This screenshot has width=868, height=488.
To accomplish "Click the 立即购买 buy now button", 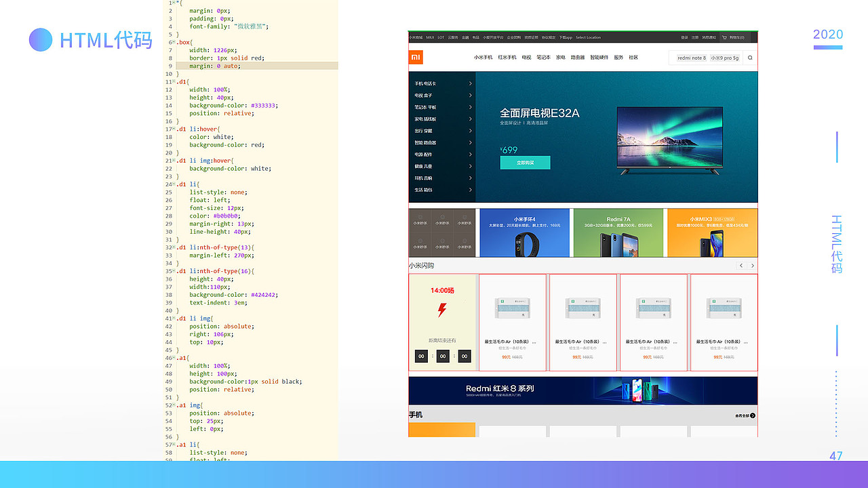I will point(525,163).
